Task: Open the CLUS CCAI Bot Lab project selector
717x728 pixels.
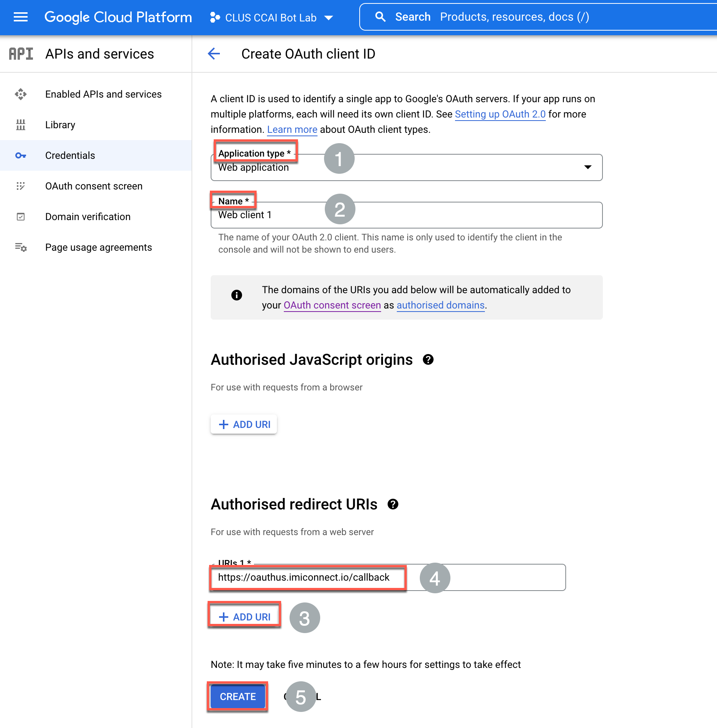Action: [x=272, y=18]
